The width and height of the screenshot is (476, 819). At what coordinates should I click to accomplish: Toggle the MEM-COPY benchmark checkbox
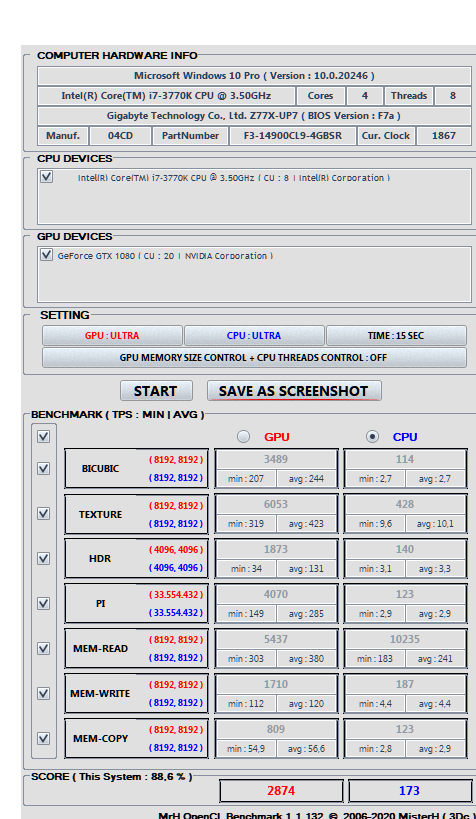pos(43,738)
